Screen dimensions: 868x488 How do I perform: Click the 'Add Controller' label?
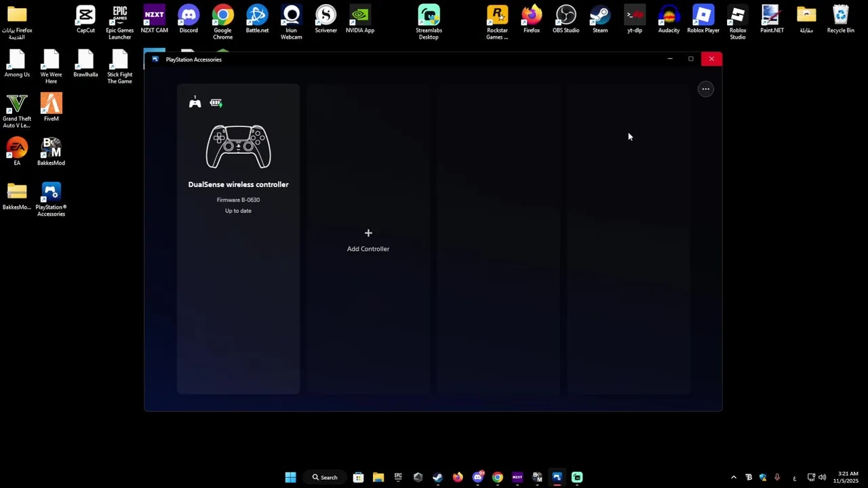click(x=368, y=249)
